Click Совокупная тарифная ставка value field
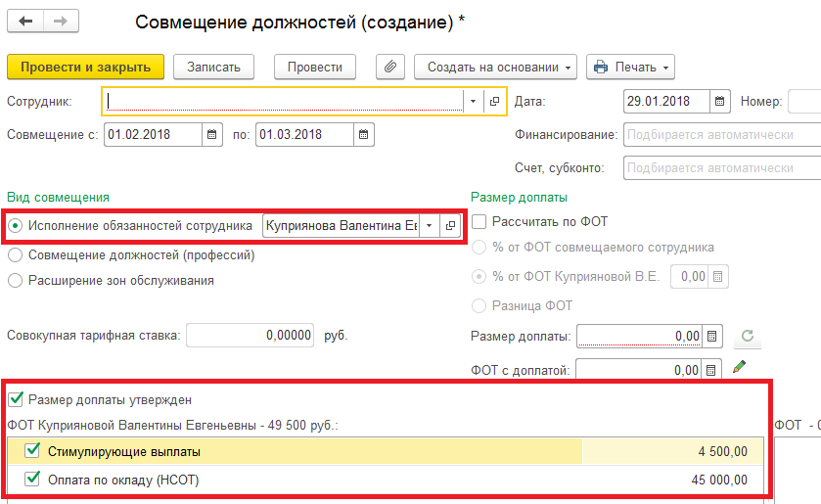The width and height of the screenshot is (821, 504). 250,336
